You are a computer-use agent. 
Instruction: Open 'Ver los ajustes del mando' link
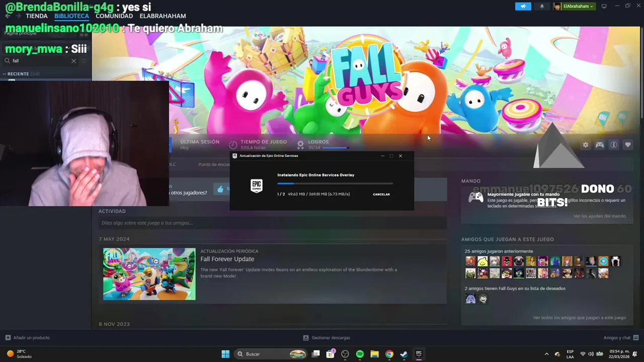(600, 216)
